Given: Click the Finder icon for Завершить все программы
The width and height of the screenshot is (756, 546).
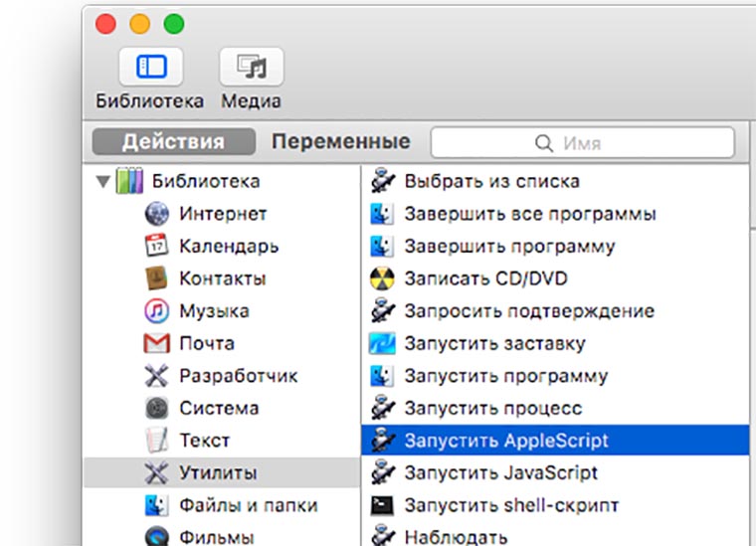Looking at the screenshot, I should click(382, 214).
